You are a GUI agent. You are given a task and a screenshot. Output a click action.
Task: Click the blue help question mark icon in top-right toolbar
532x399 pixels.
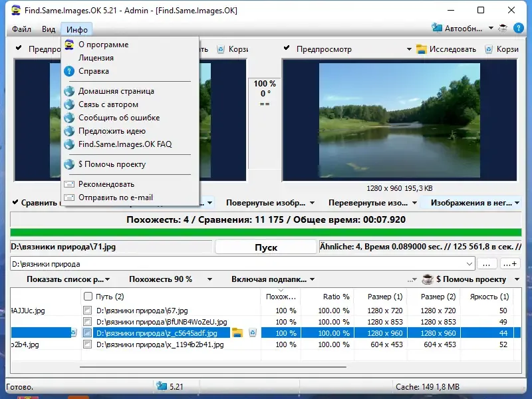(x=519, y=28)
